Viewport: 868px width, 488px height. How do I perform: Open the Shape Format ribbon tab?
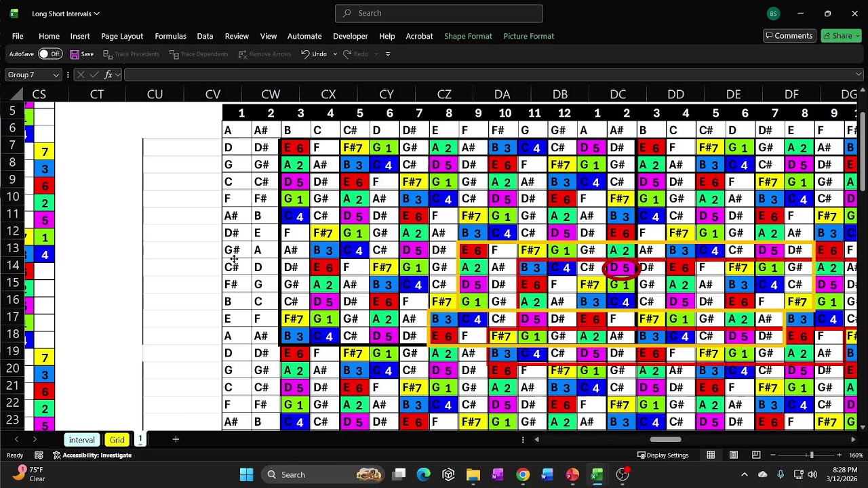click(x=468, y=36)
